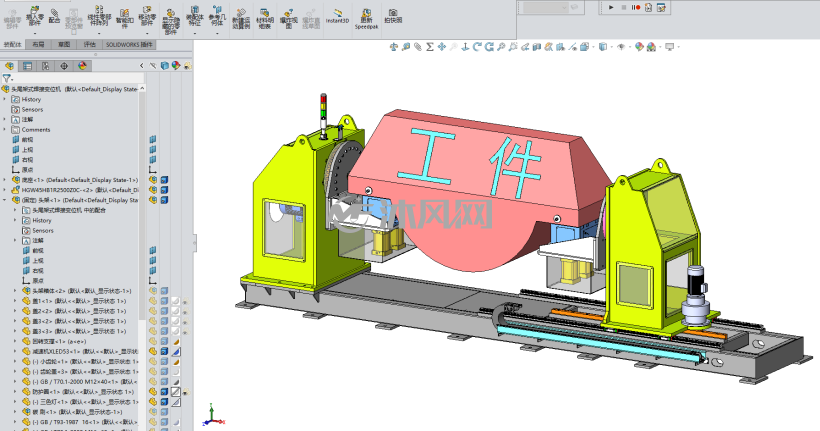Open the hide/show items eye dropdown
Viewport: 820px width, 431px height.
coord(629,47)
